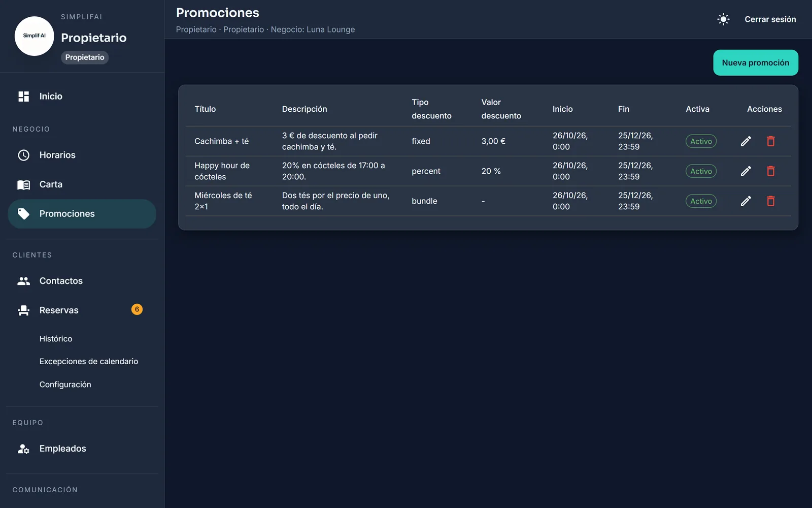This screenshot has width=812, height=508.
Task: Open the Reservas notification badge showing 6
Action: (x=137, y=309)
